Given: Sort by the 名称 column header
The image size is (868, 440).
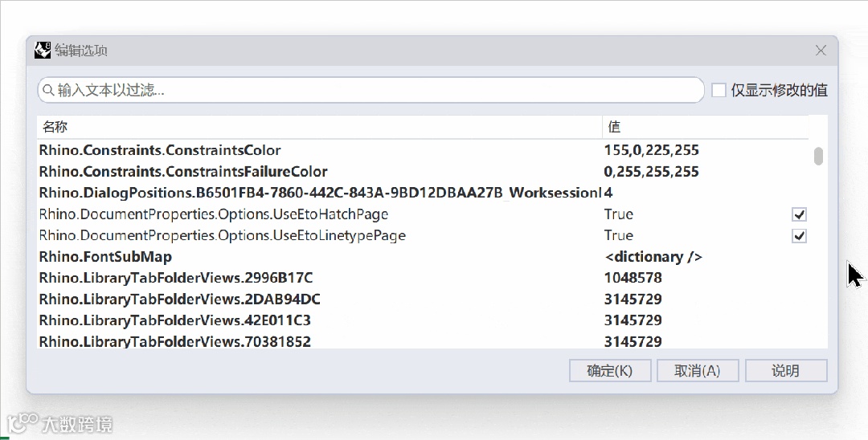Looking at the screenshot, I should (319, 127).
